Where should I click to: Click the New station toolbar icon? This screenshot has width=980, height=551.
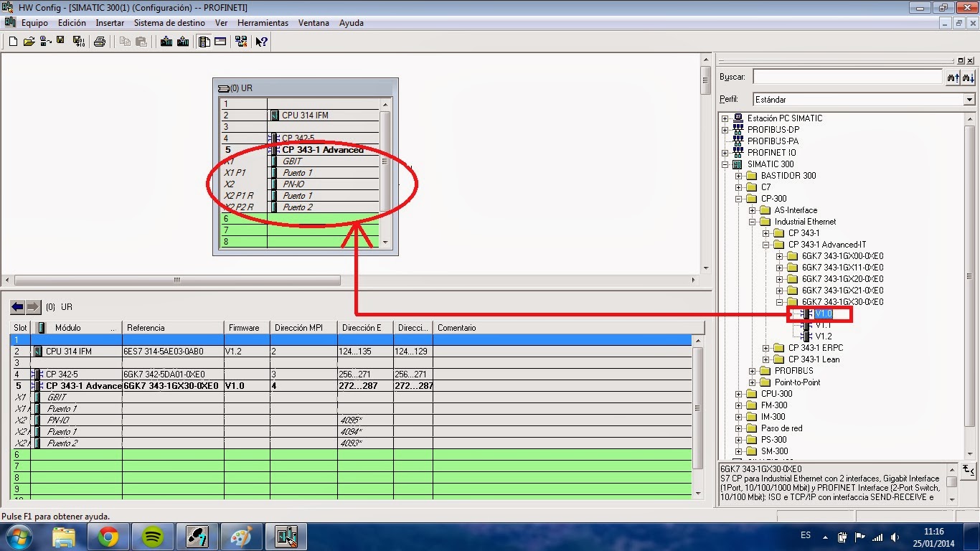click(x=12, y=42)
